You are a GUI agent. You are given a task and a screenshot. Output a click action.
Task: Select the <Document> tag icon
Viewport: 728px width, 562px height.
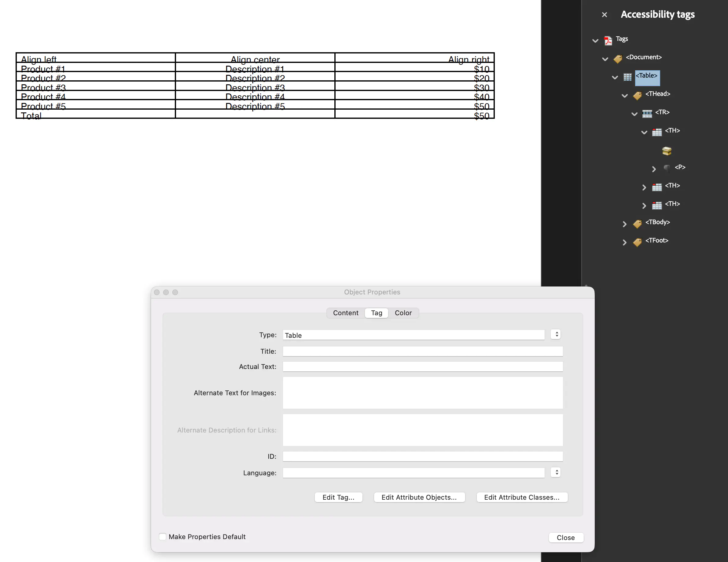(x=618, y=59)
